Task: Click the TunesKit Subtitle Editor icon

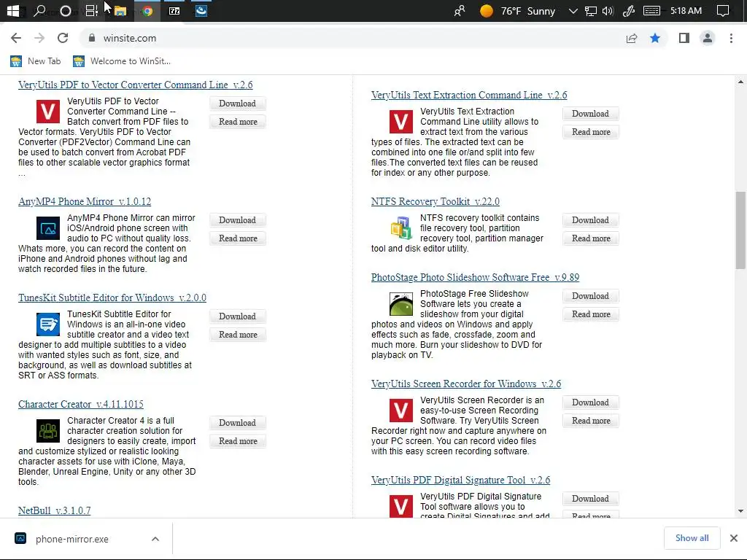Action: (48, 324)
